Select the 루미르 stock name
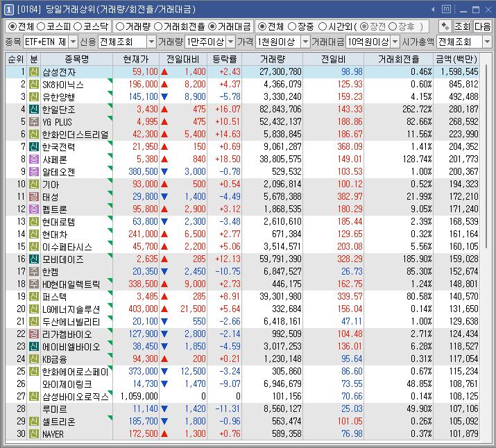496x448 pixels. tap(55, 409)
